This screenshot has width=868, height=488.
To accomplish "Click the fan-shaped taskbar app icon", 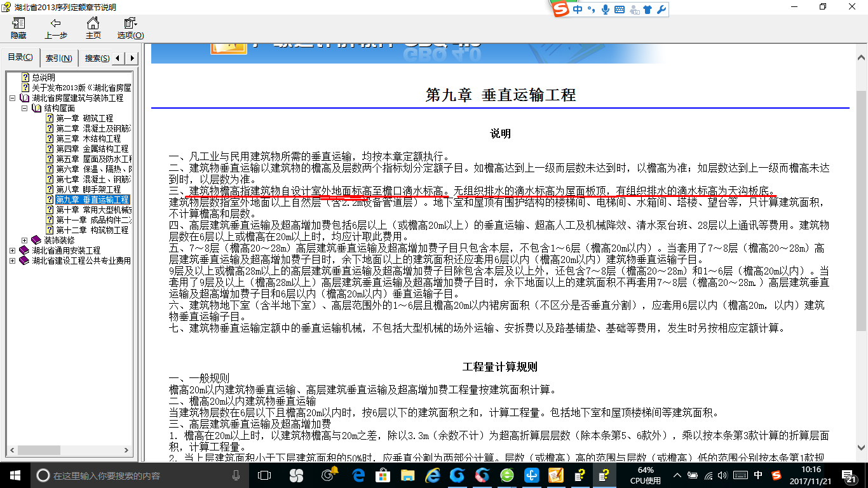I will tap(296, 475).
